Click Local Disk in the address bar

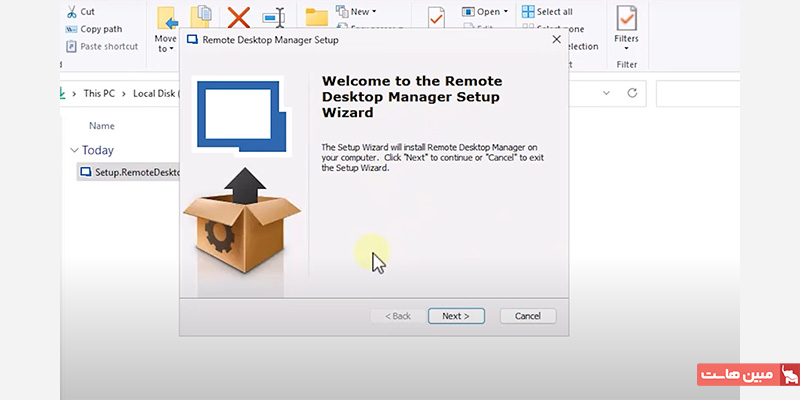pyautogui.click(x=155, y=93)
